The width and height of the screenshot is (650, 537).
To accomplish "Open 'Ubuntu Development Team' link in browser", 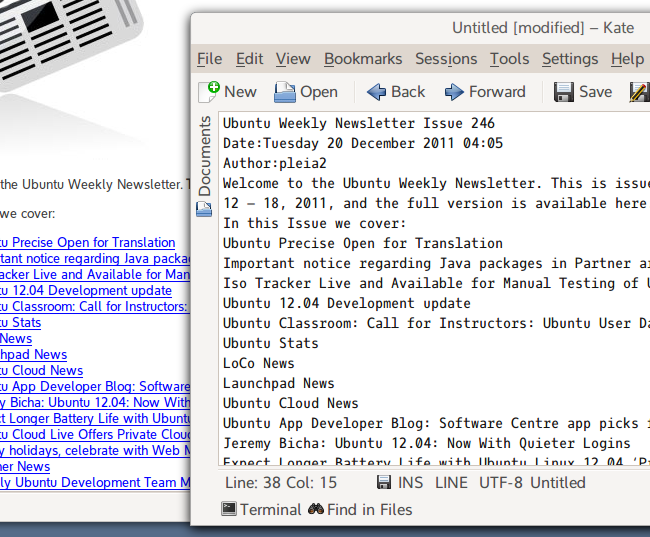I will tap(95, 482).
